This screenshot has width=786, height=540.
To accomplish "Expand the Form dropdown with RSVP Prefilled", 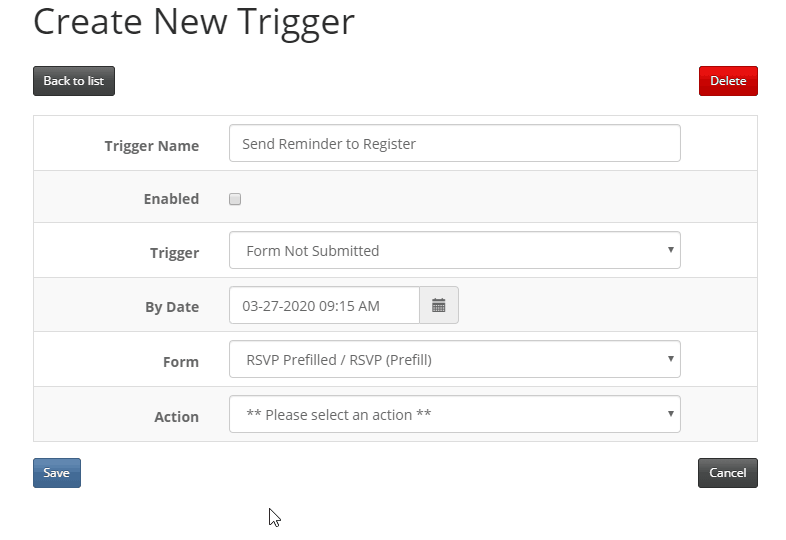I will (455, 359).
